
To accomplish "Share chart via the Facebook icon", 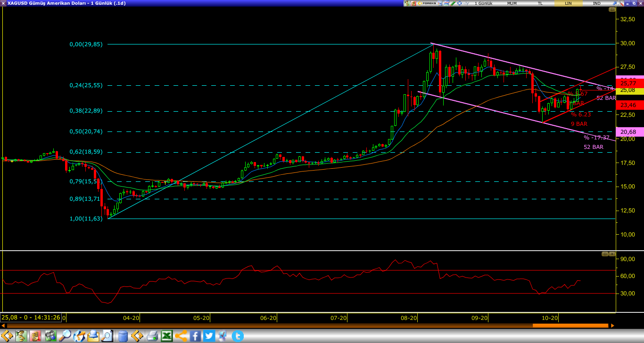I will pos(195,336).
